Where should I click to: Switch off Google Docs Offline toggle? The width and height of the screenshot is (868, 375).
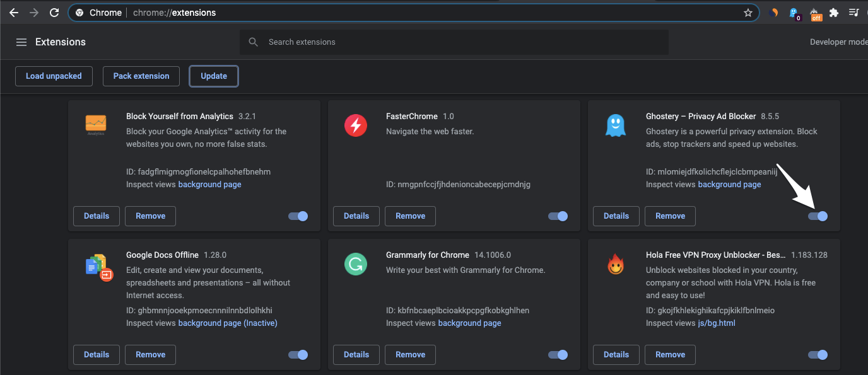tap(298, 355)
